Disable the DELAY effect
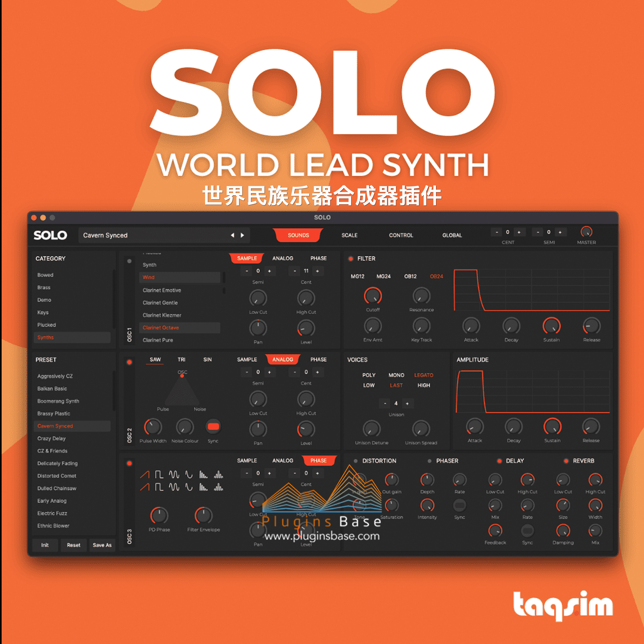This screenshot has height=644, width=644. pos(499,461)
